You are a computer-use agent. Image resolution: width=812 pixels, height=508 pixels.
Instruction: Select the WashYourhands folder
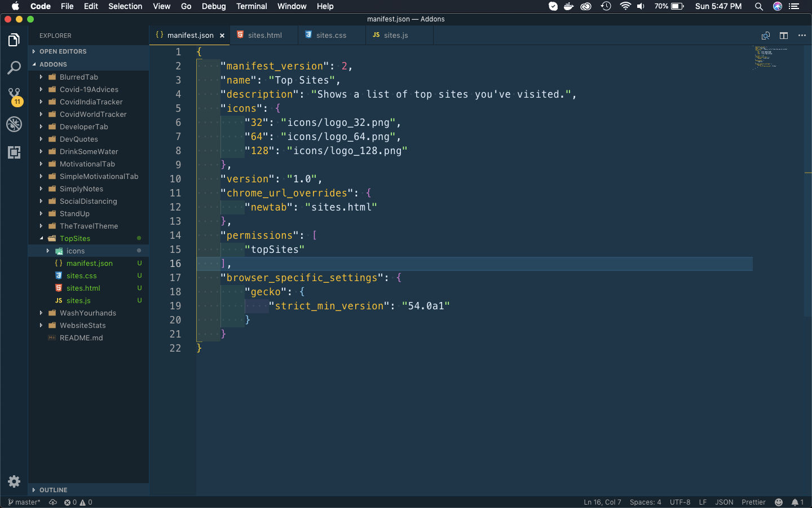pyautogui.click(x=89, y=313)
